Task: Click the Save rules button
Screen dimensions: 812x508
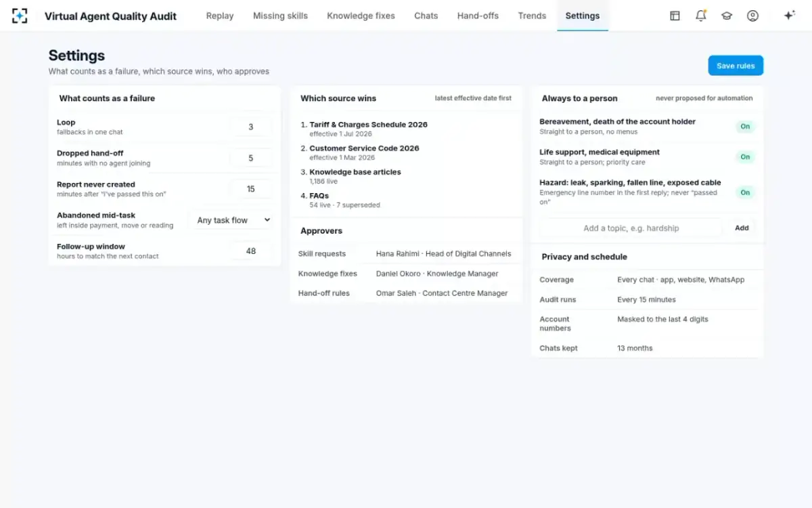Action: tap(736, 66)
